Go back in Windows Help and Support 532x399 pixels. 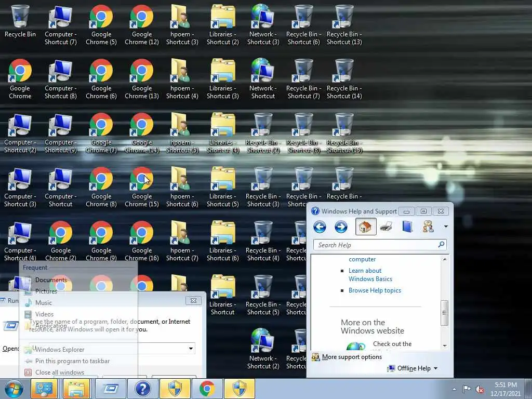(x=320, y=227)
